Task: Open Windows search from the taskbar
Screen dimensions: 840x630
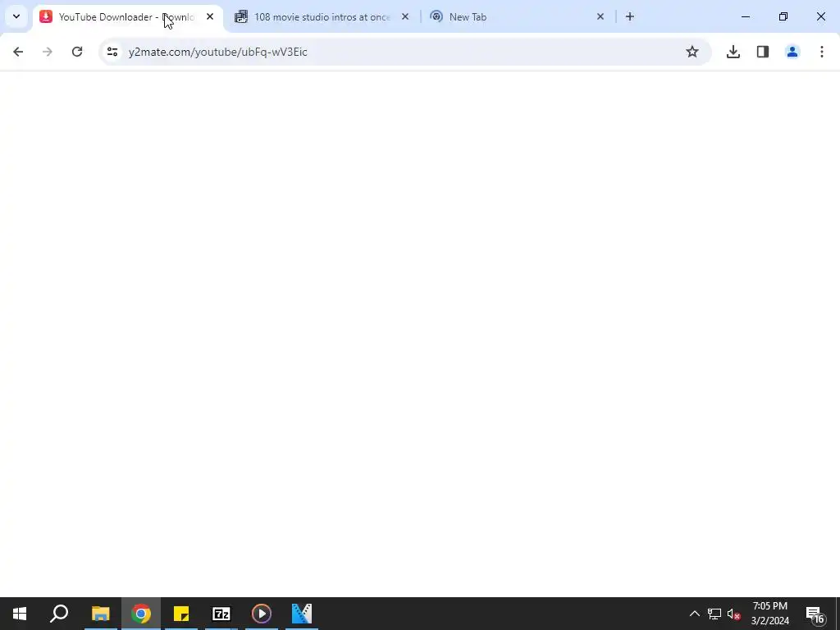Action: coord(59,614)
